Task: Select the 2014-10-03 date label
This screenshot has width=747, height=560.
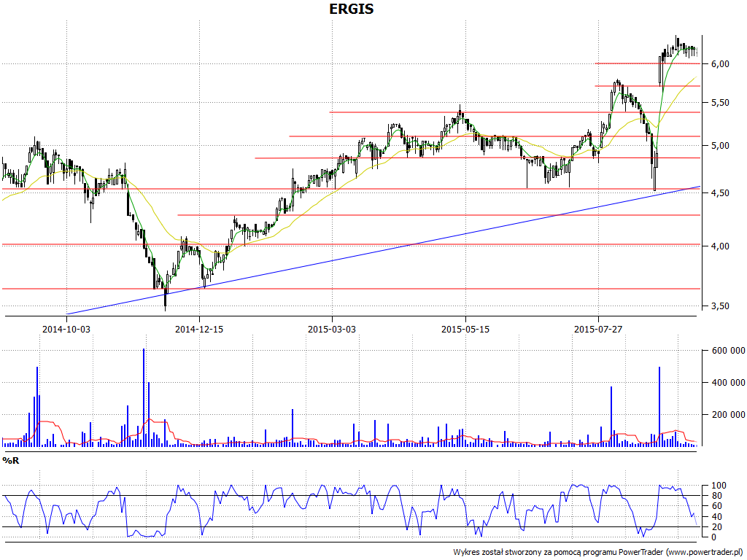Action: (66, 329)
